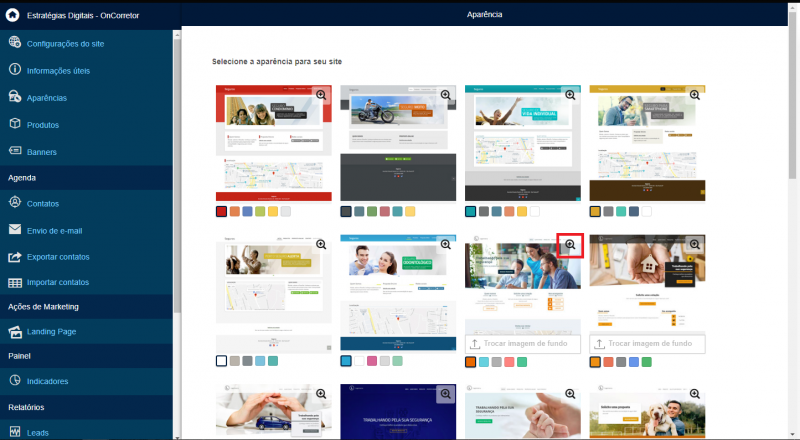800x440 pixels.
Task: Click the sidebar vertical scrollbar
Action: point(177,176)
